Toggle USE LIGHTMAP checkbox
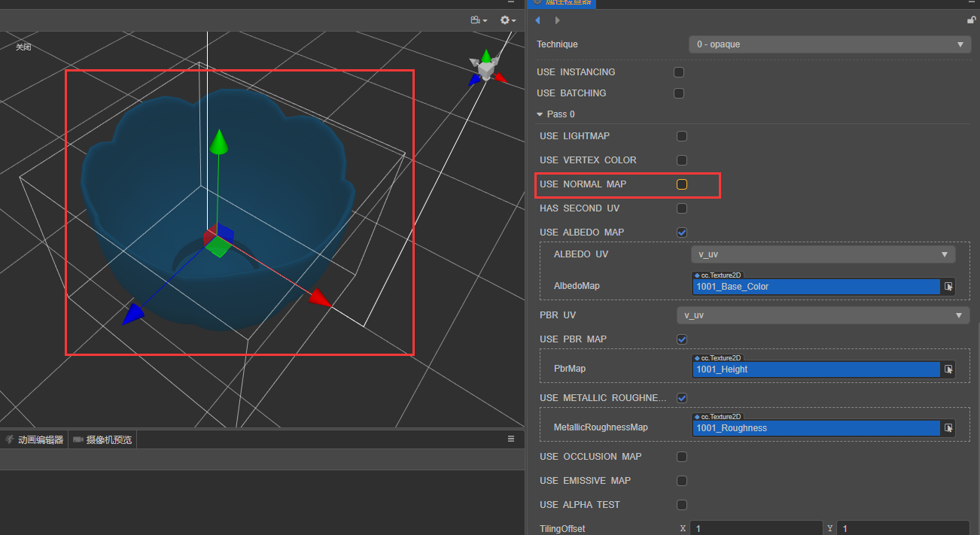The width and height of the screenshot is (980, 535). click(x=682, y=136)
